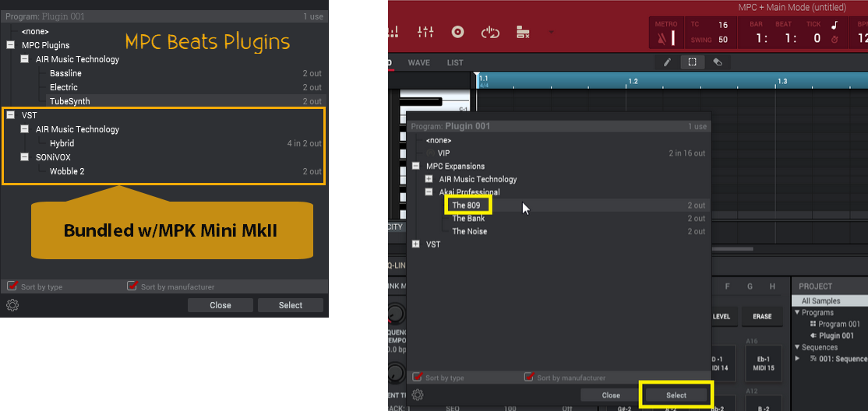Click the stopwatch icon below note icon

coord(834,39)
